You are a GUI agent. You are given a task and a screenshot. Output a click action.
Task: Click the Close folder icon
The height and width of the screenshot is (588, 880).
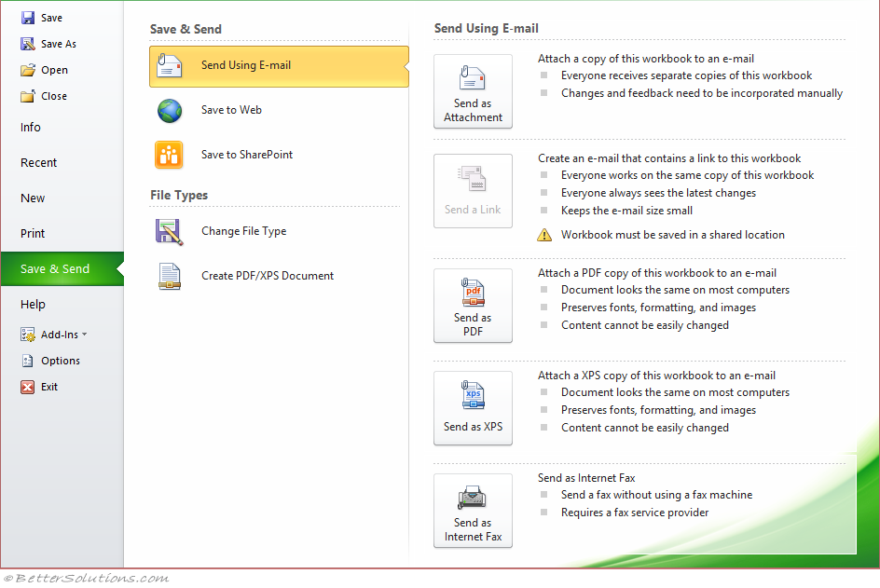28,96
